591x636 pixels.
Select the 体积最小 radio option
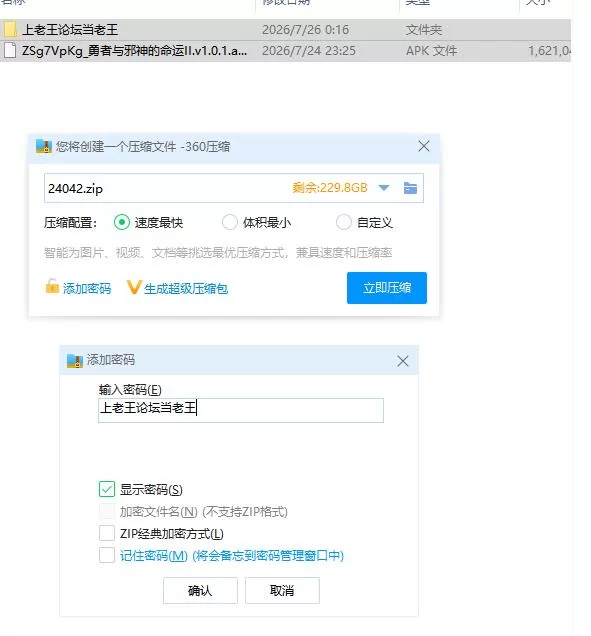pos(230,222)
